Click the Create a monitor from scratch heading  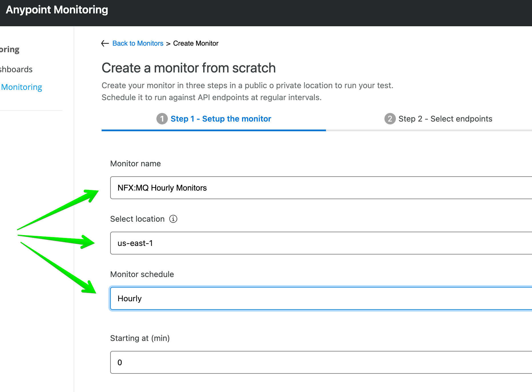tap(189, 68)
